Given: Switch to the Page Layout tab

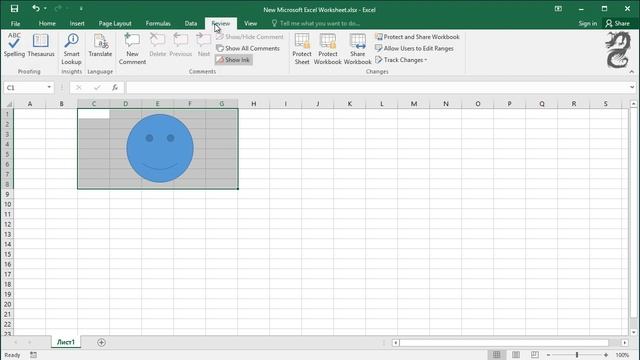Looking at the screenshot, I should pyautogui.click(x=115, y=23).
